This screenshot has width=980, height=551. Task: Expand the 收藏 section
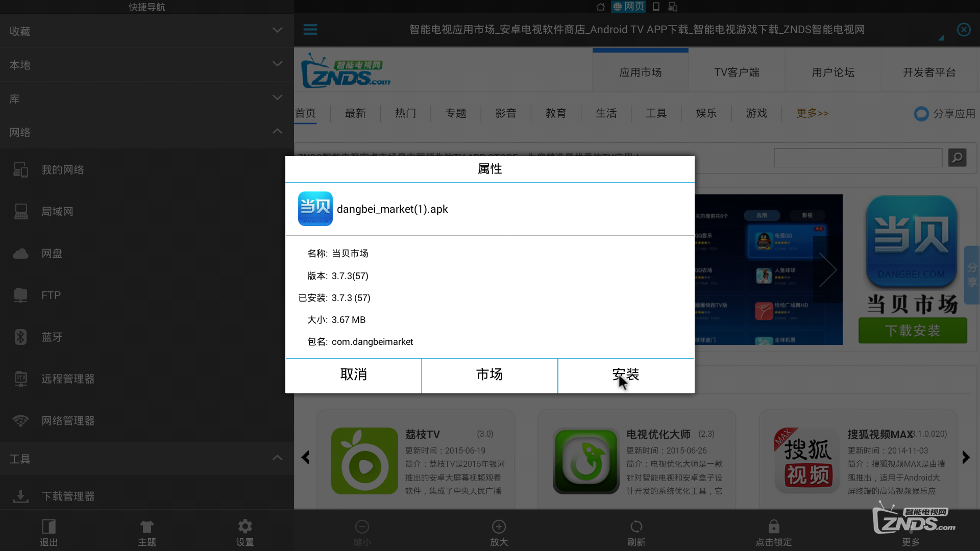click(x=146, y=31)
